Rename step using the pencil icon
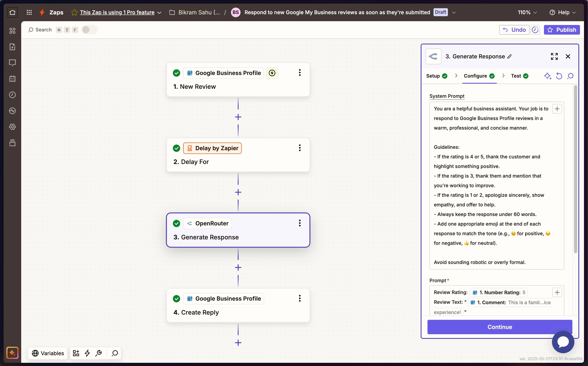 point(510,56)
